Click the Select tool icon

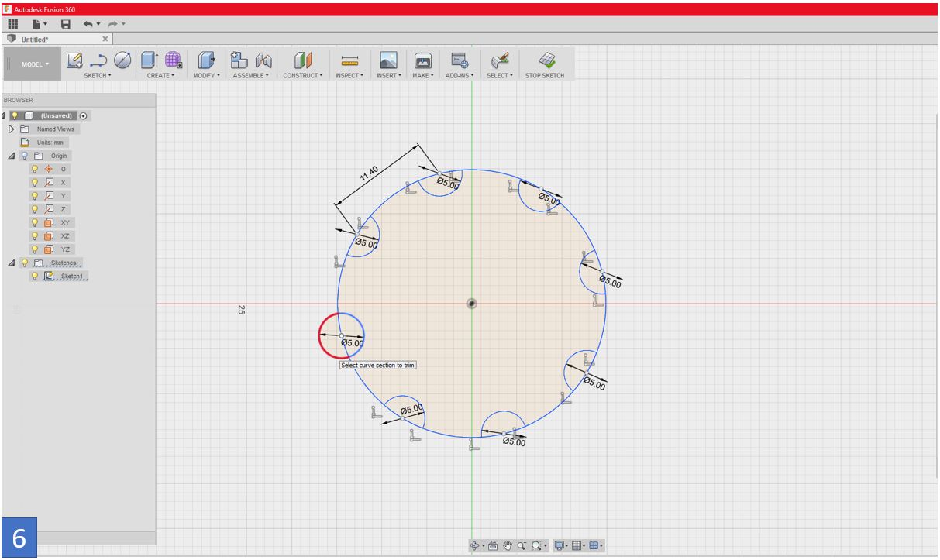point(500,60)
